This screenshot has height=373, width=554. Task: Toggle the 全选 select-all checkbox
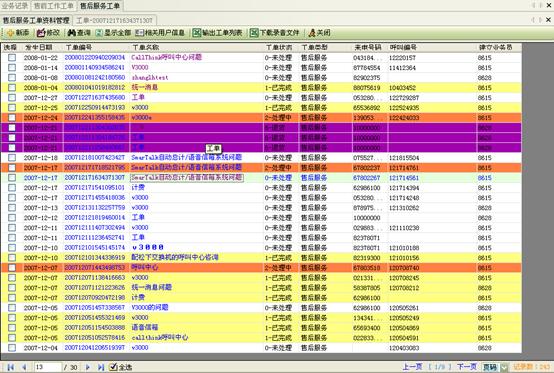pos(112,367)
